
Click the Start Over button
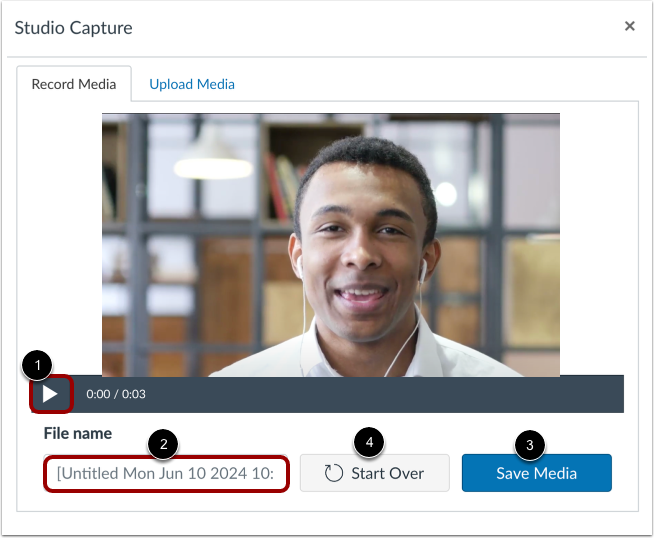tap(375, 473)
